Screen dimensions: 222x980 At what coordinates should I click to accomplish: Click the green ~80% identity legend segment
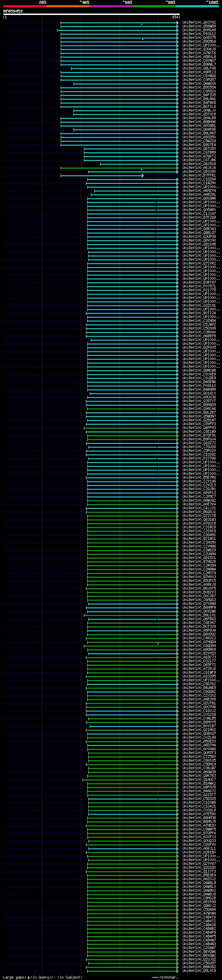(x=154, y=7)
